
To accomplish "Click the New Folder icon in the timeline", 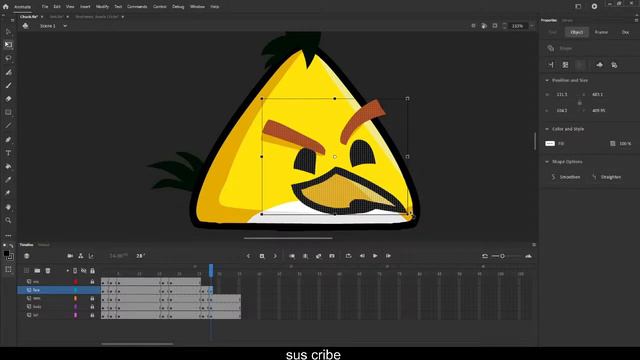I will point(37,271).
